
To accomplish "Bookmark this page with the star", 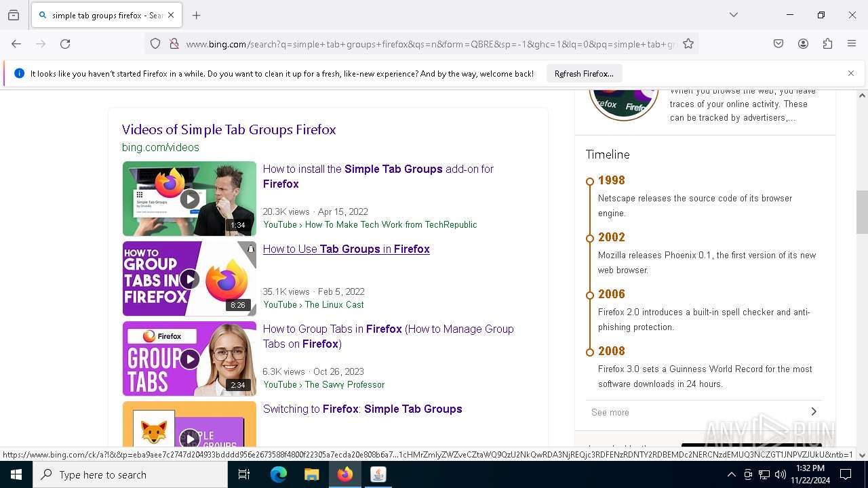I will [688, 44].
